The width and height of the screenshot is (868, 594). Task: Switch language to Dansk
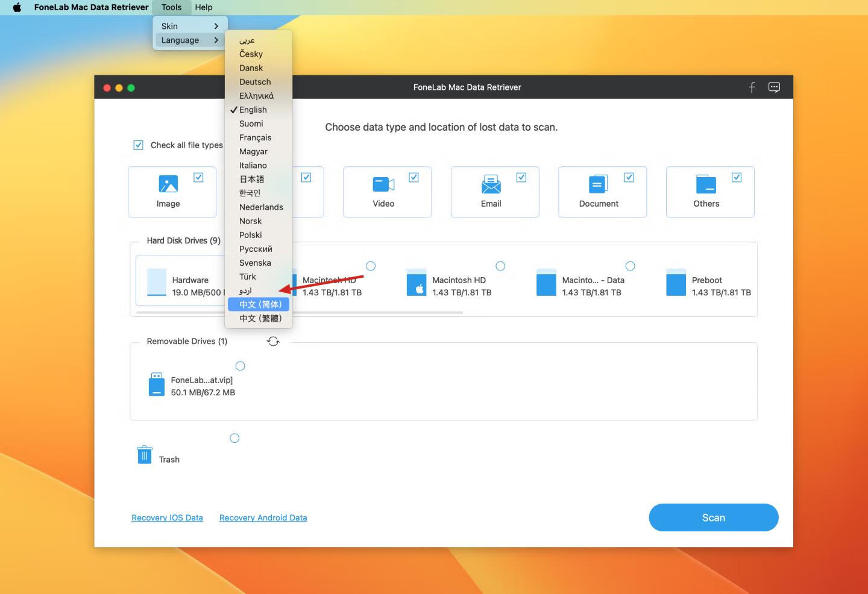pyautogui.click(x=259, y=67)
